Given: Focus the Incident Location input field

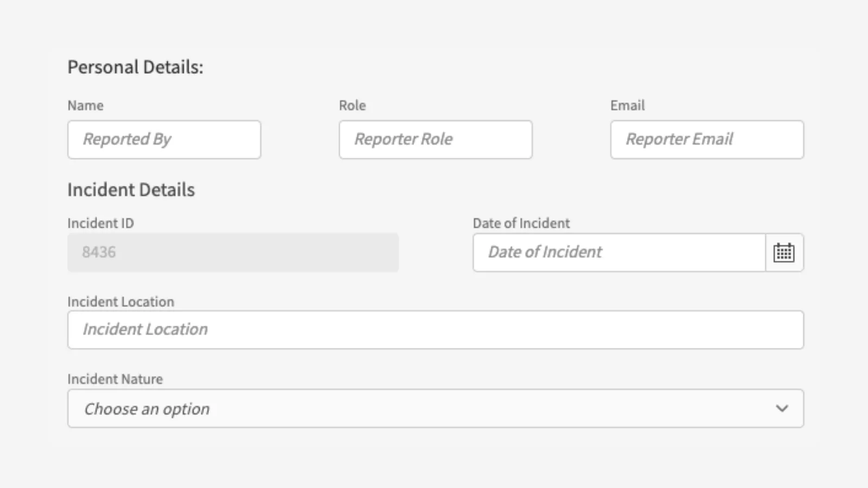Looking at the screenshot, I should tap(436, 330).
